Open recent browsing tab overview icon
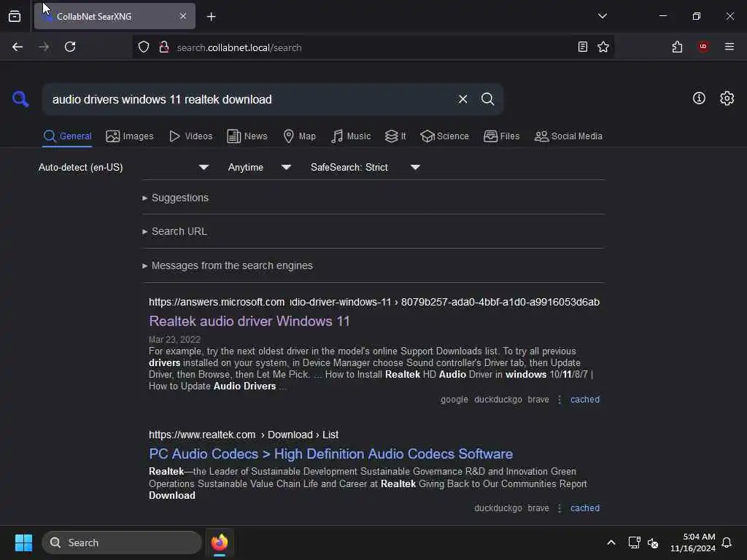Viewport: 747px width, 560px height. 15,16
